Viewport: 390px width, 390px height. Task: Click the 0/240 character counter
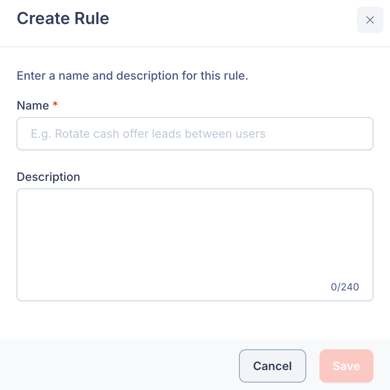(345, 287)
